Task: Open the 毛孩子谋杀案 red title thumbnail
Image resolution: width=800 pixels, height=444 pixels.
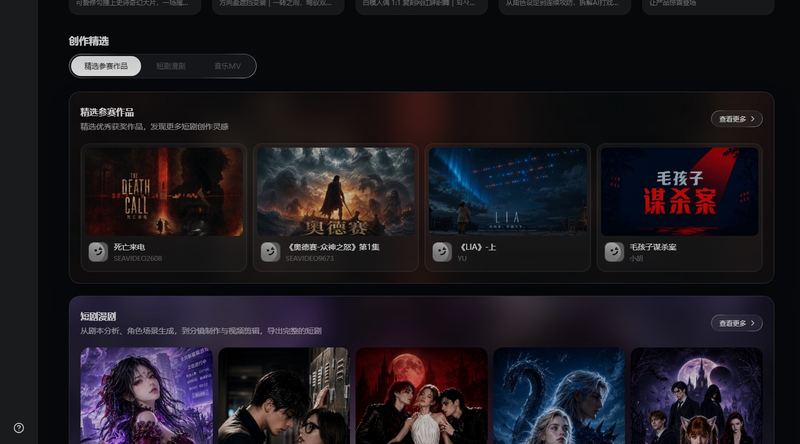Action: click(x=680, y=191)
